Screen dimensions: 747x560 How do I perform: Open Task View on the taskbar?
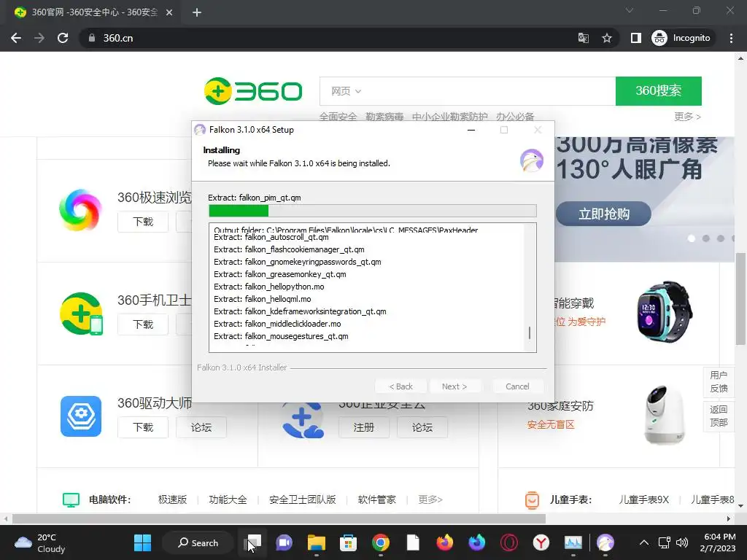click(253, 542)
